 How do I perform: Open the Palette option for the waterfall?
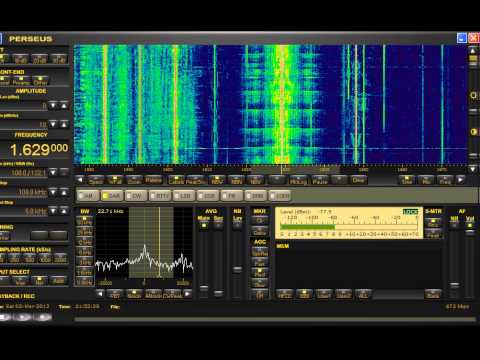click(153, 180)
